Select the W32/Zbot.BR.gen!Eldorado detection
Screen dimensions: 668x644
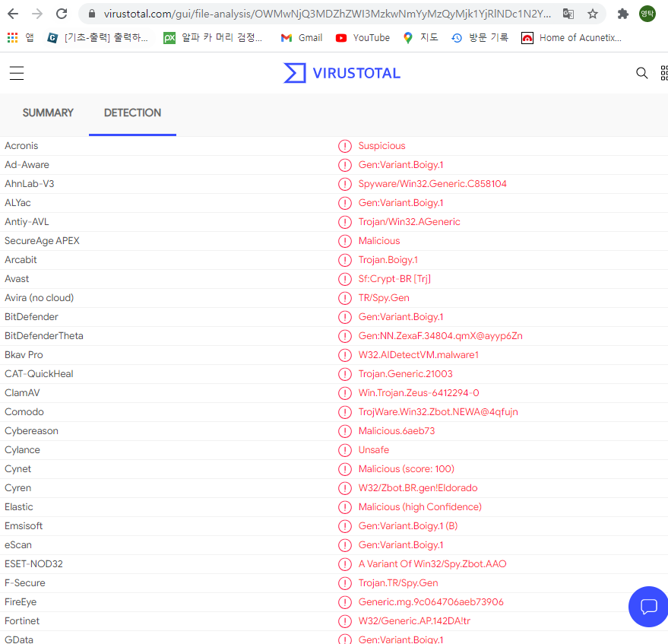tap(418, 488)
